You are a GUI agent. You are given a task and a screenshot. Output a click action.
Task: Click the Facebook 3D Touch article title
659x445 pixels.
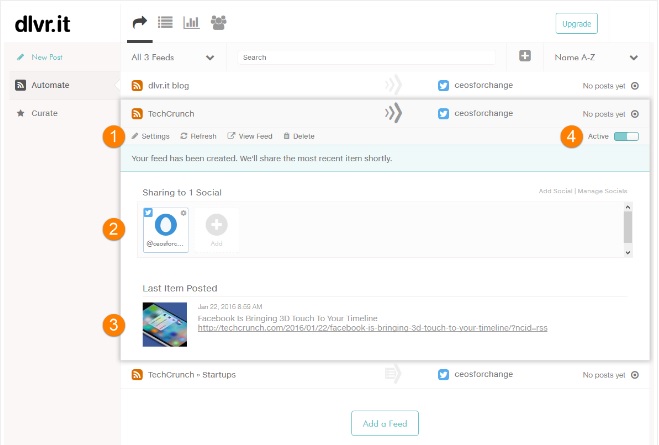(287, 318)
